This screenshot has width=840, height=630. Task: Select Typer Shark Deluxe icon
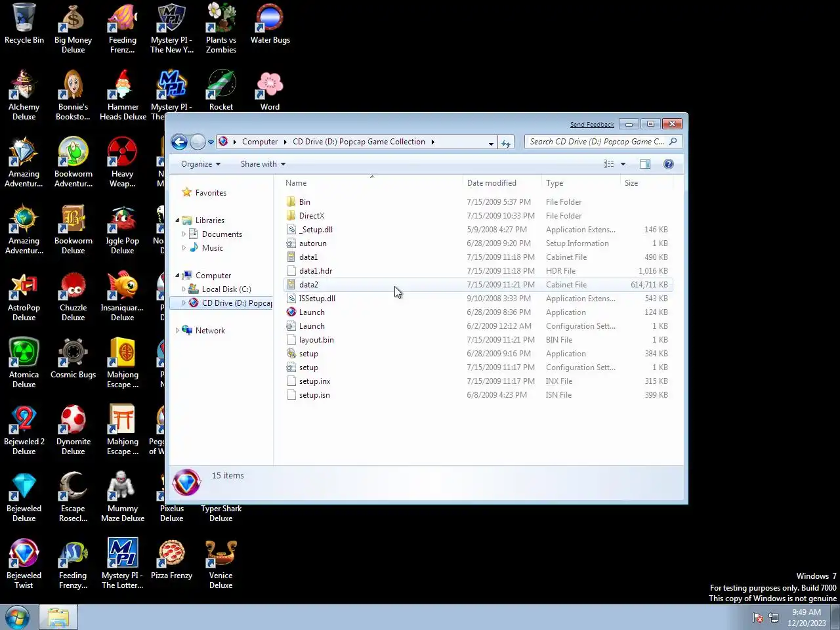[221, 513]
